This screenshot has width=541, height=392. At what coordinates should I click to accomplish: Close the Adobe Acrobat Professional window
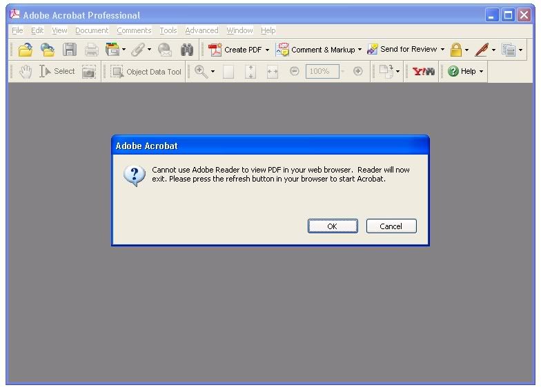coord(524,15)
